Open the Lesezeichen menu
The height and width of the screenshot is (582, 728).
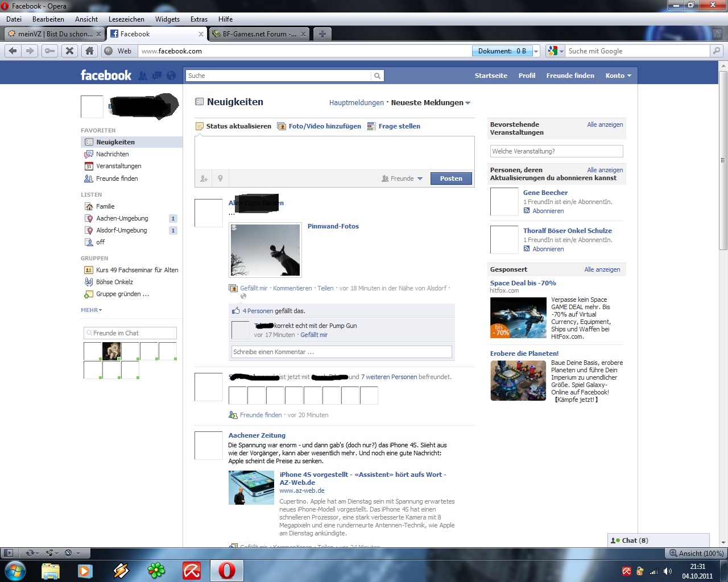coord(126,19)
